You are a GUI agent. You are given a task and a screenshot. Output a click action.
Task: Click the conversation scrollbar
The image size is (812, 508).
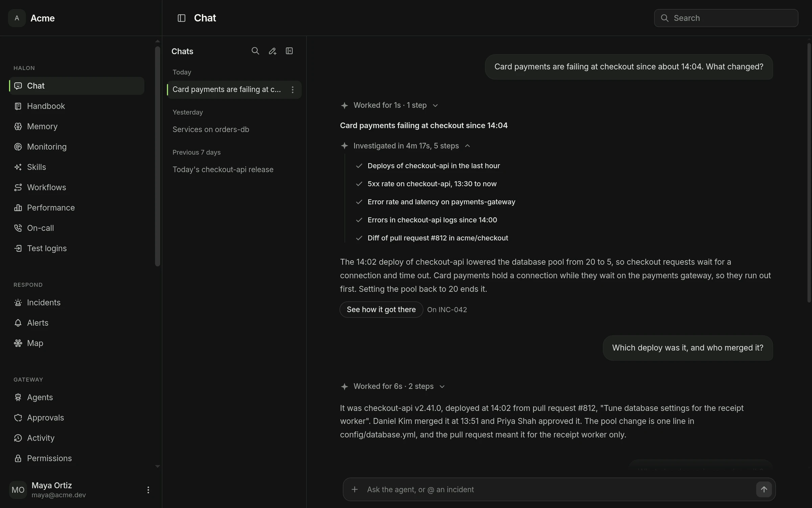pyautogui.click(x=809, y=173)
